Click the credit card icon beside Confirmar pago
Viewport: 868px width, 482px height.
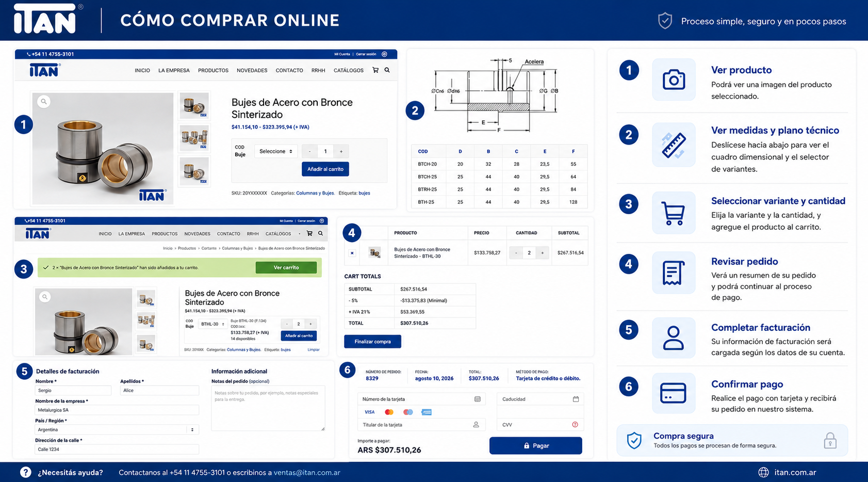tap(674, 393)
